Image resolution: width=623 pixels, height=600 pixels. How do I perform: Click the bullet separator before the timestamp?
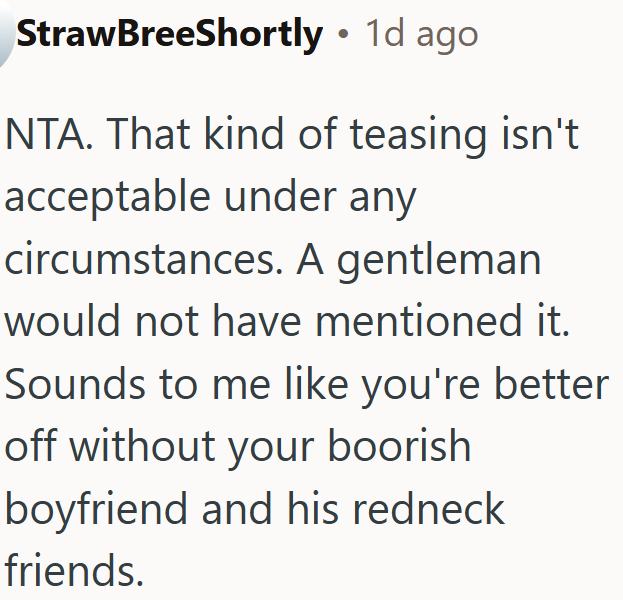click(343, 36)
